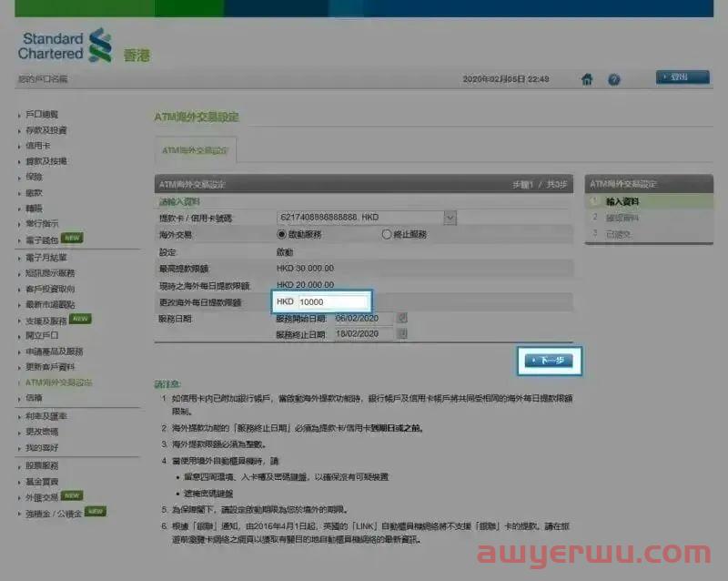Open 電子月結單 in sidebar
728x581 pixels.
coord(46,258)
